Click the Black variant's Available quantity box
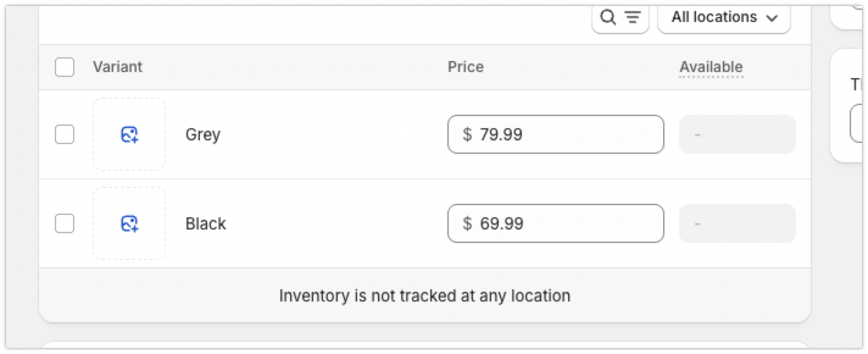868x354 pixels. tap(737, 223)
